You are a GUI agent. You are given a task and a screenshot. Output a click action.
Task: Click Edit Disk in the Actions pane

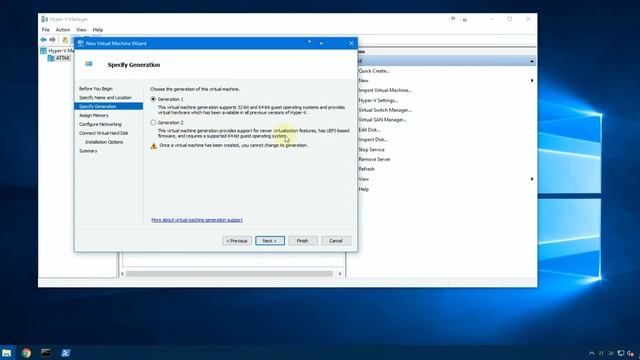point(369,130)
